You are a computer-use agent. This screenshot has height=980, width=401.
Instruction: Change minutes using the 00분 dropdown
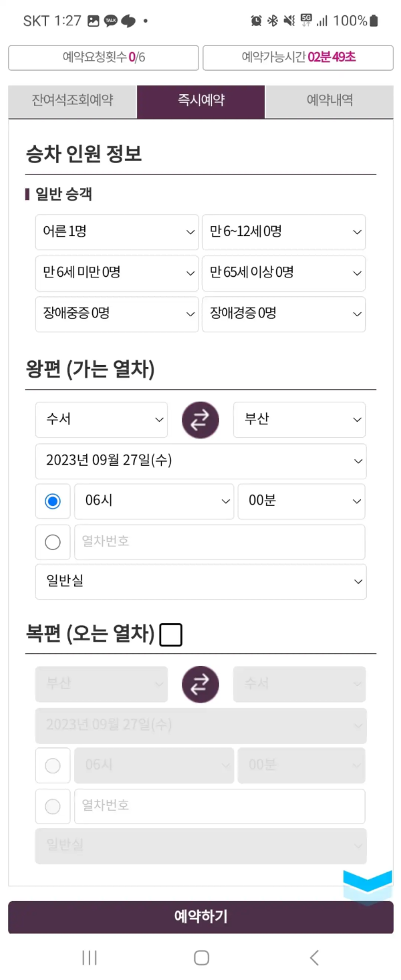click(301, 501)
